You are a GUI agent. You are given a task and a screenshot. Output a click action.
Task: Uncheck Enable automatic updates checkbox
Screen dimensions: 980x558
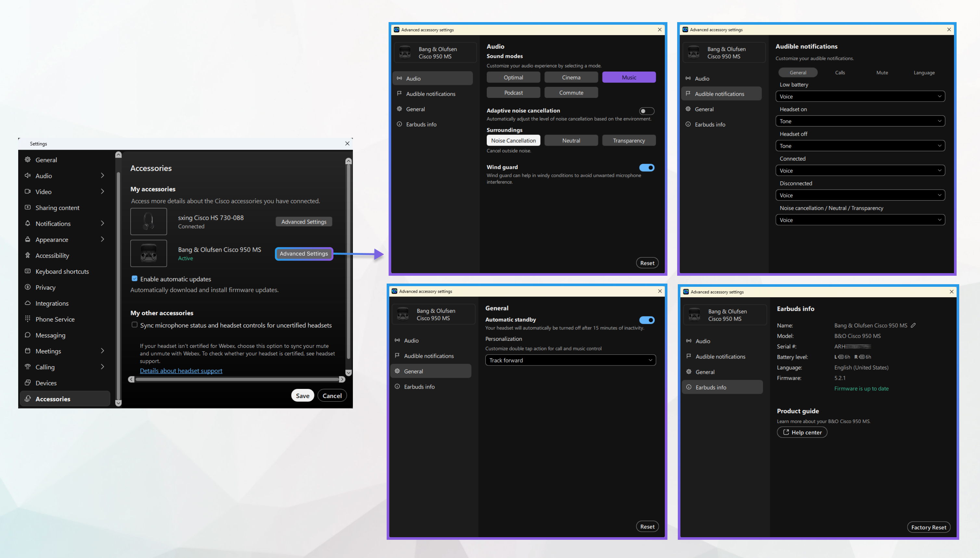135,279
